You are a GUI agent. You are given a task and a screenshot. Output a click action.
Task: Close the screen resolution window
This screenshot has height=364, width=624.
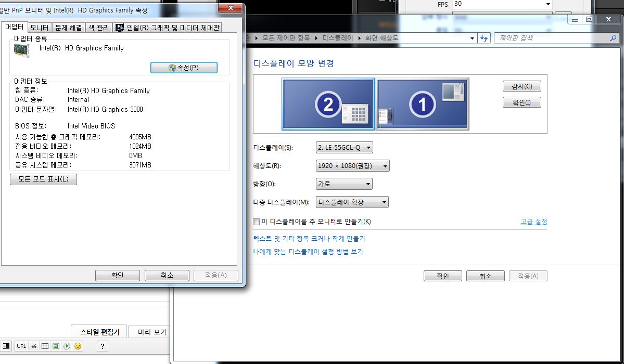608,19
